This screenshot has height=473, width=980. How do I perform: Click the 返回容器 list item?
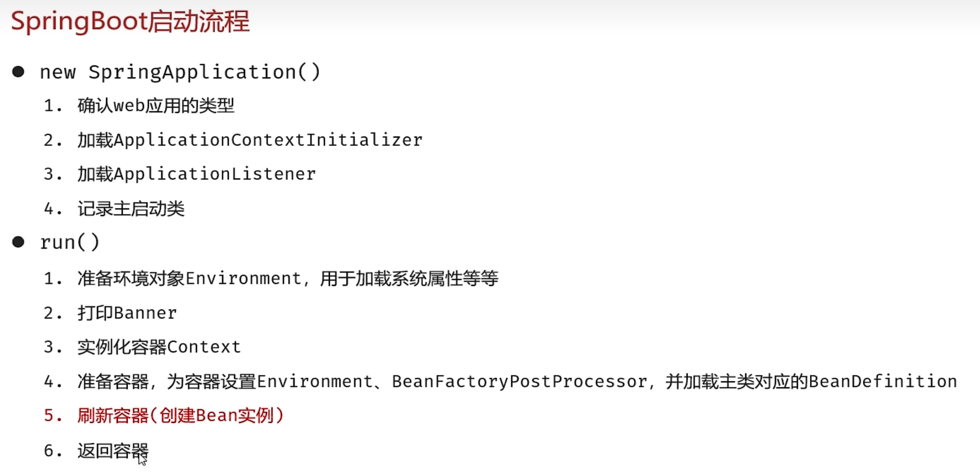[113, 451]
